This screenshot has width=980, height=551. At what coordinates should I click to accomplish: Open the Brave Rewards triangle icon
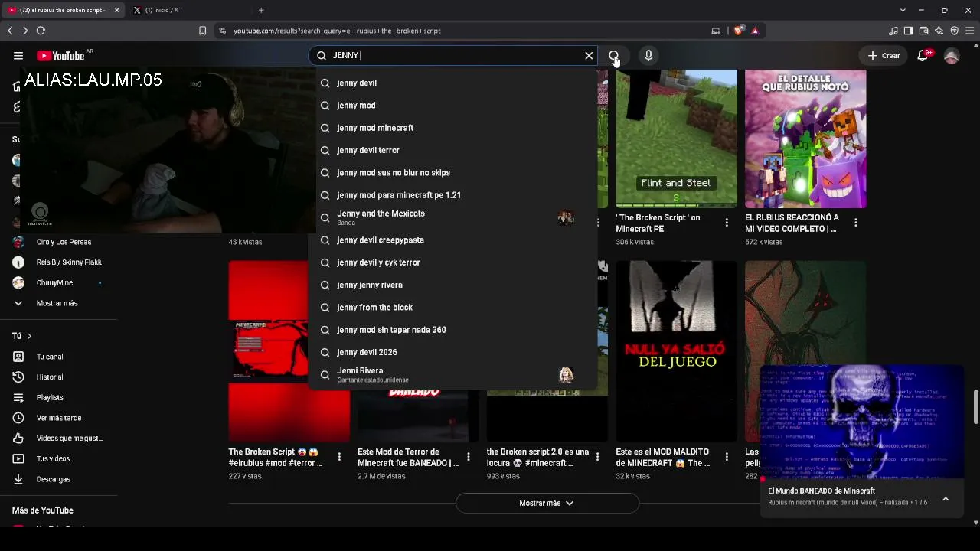[755, 31]
